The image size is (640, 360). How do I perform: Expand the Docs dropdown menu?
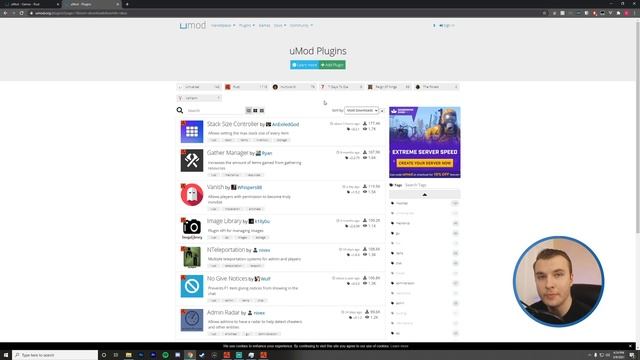280,25
